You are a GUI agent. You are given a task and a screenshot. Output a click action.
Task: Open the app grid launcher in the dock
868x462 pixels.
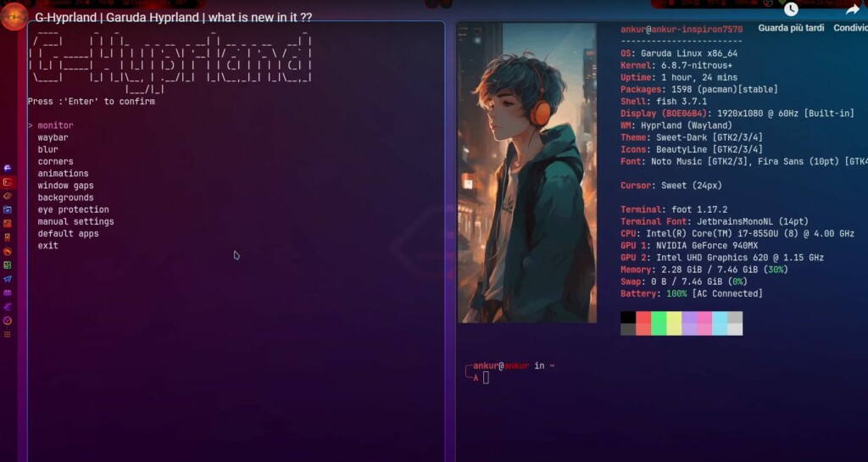point(7,334)
